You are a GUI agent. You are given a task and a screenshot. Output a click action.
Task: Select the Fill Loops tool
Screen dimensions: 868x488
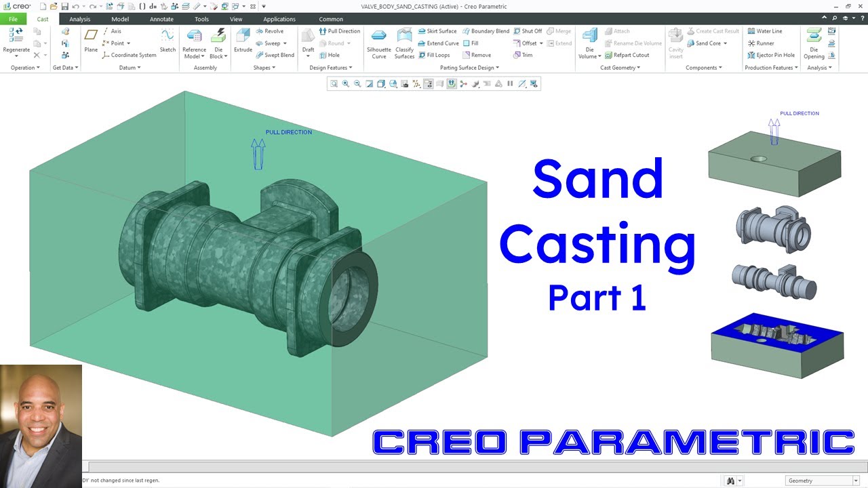(434, 55)
